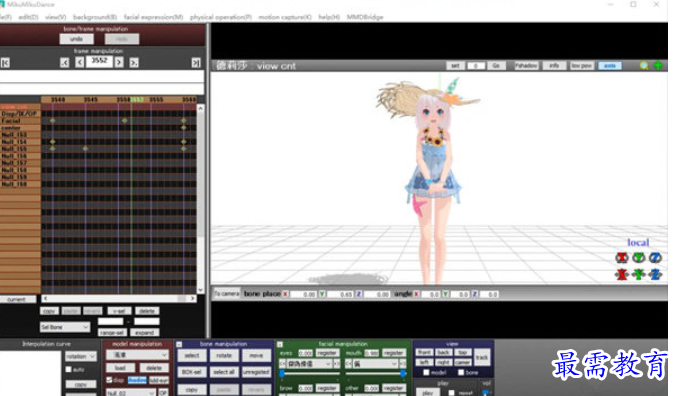Jump to last frame arrow button

(196, 63)
